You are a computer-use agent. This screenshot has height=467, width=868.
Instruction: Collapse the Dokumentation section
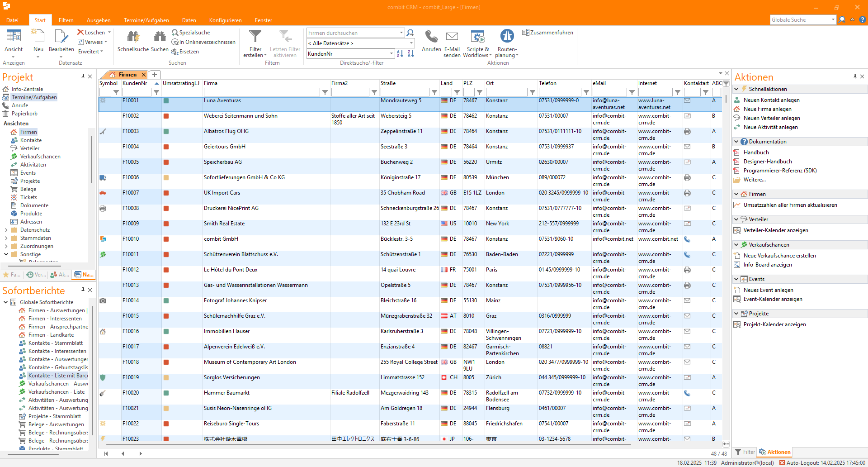point(736,142)
